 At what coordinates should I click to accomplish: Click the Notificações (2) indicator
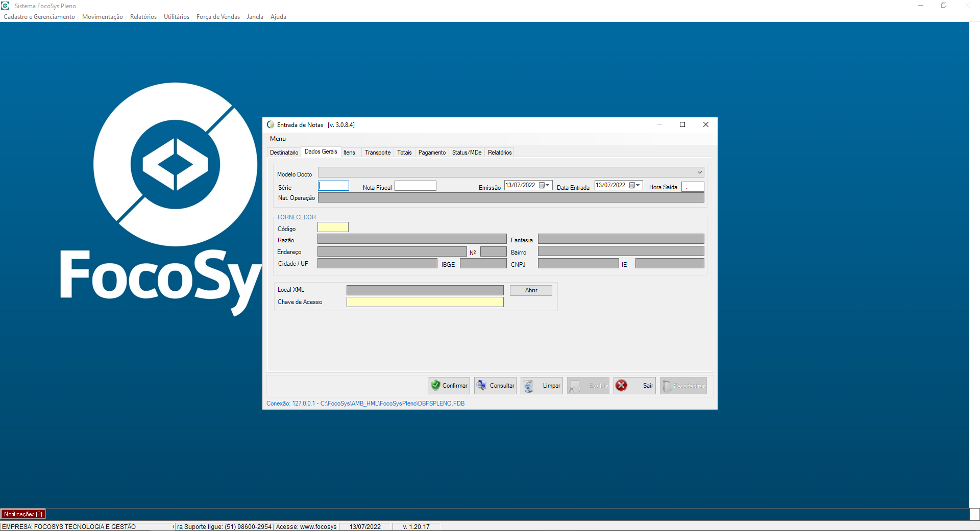[x=23, y=514]
